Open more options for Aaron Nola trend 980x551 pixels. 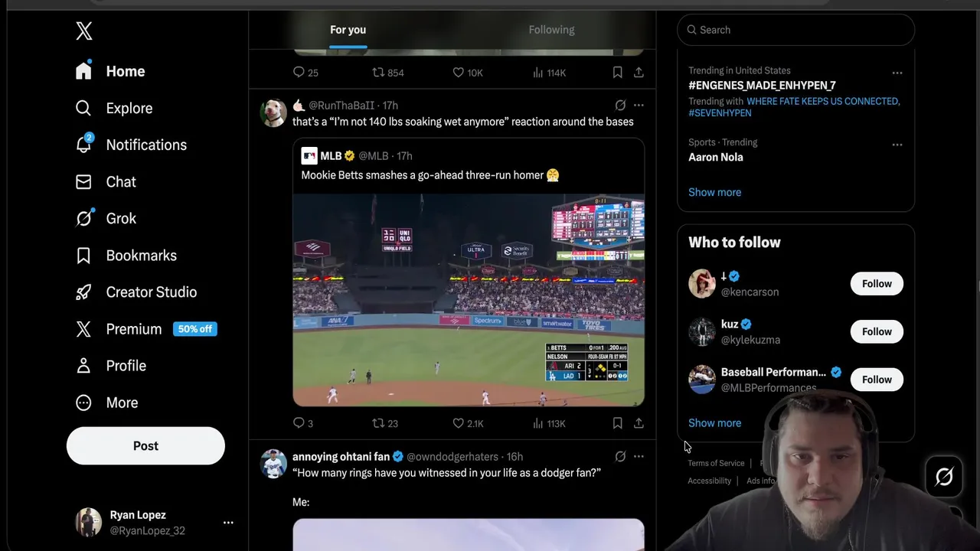pyautogui.click(x=897, y=145)
